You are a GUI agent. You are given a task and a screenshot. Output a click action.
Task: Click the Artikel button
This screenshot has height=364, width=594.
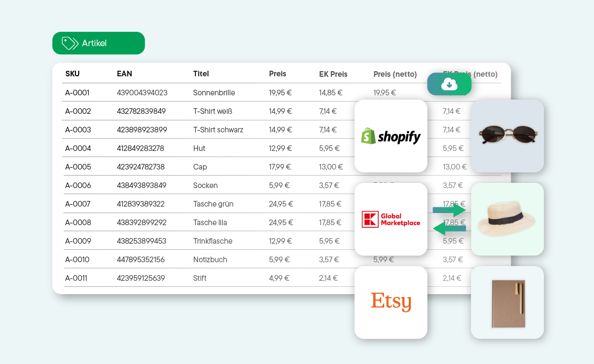pos(98,43)
